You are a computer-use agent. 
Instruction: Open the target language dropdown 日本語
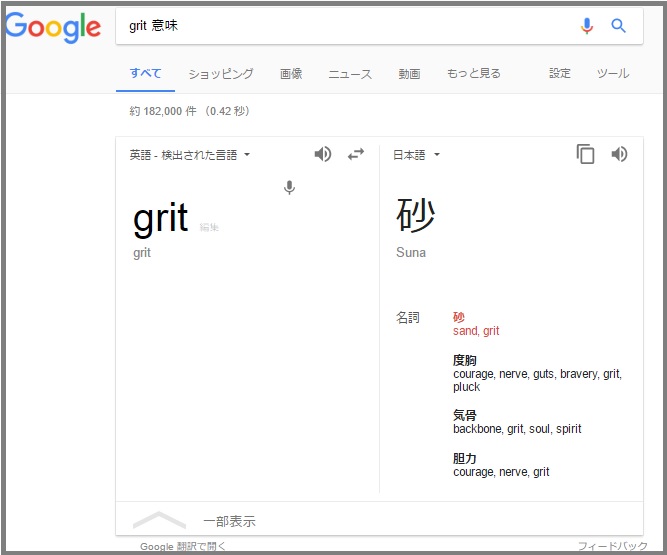tap(416, 155)
